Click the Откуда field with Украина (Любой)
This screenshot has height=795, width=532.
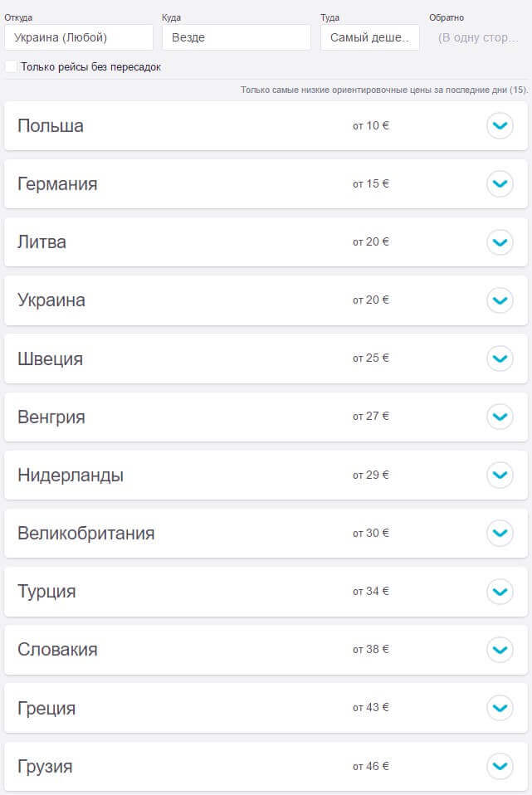79,37
